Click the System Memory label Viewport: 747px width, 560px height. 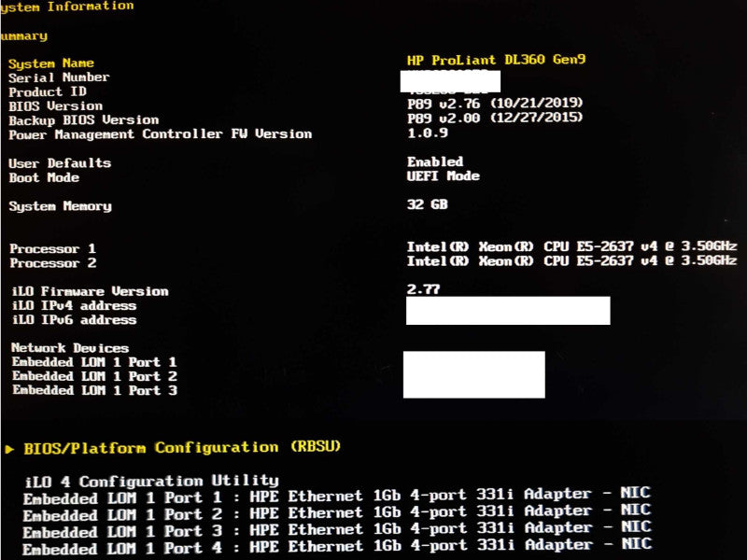[60, 206]
